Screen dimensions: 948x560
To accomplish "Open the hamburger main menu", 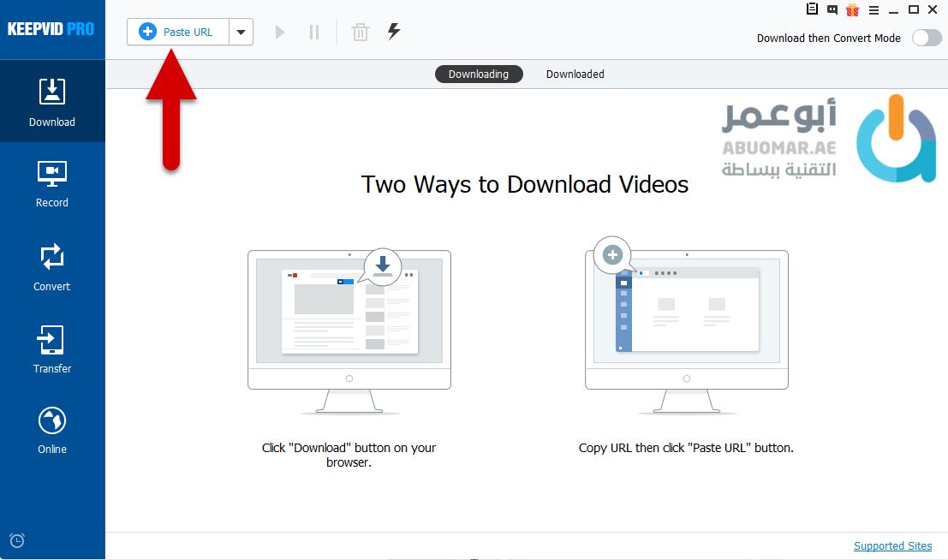I will click(873, 10).
